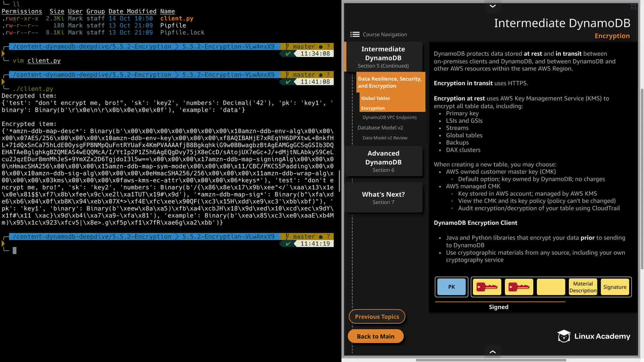Click the Previous Topics button

tap(377, 316)
